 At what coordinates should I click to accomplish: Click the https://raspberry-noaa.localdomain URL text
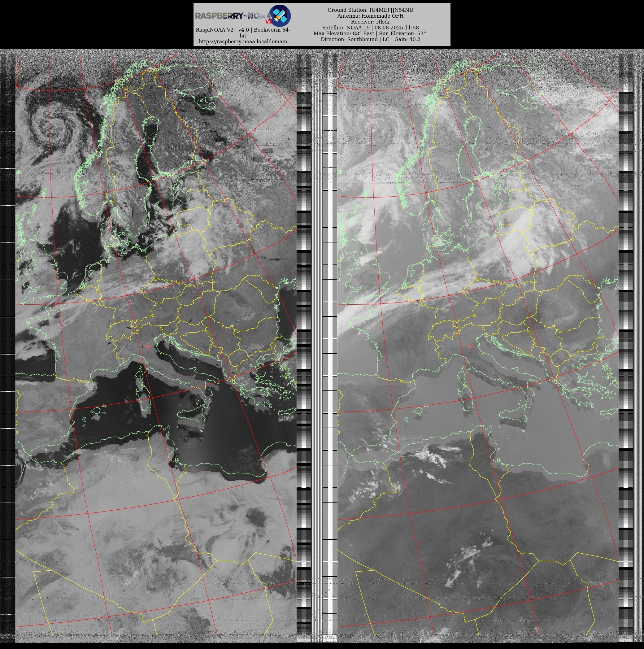coord(243,42)
